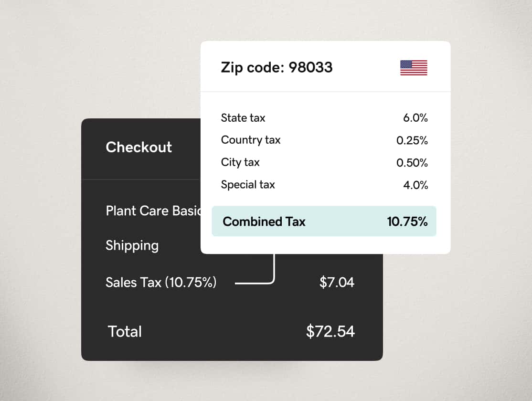This screenshot has height=401, width=532.
Task: Click the Special tax label
Action: tap(248, 185)
